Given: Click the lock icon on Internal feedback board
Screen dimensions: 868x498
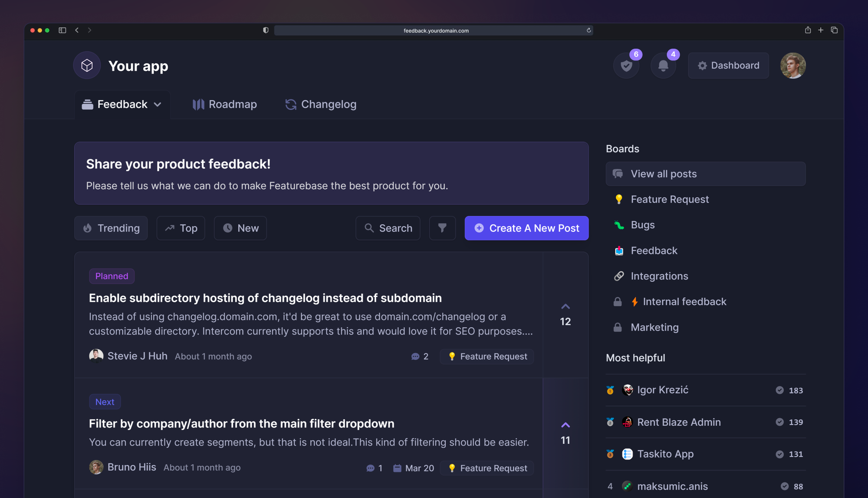Looking at the screenshot, I should (618, 301).
